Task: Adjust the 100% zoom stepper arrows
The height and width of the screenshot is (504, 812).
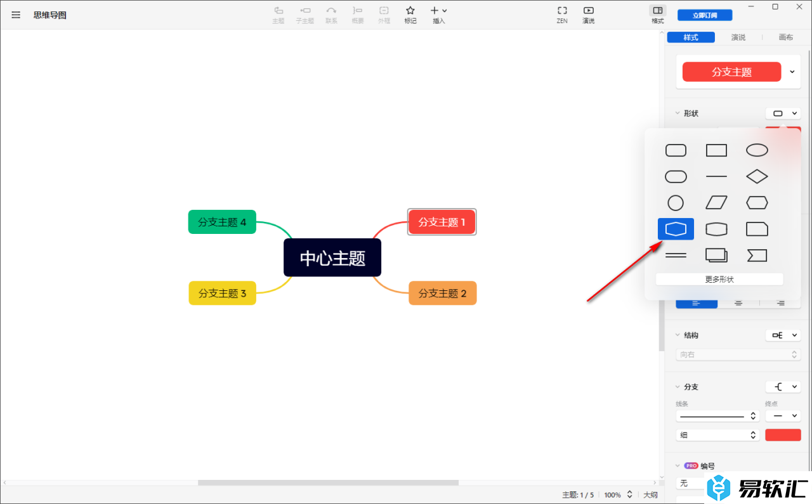Action: point(629,494)
